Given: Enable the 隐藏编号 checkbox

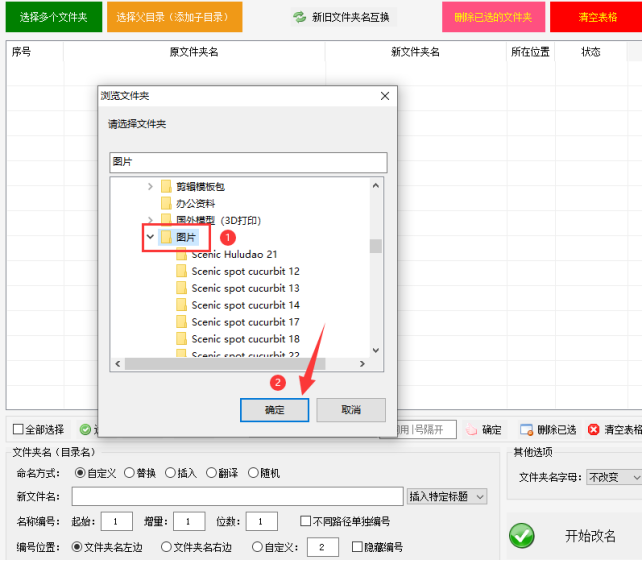Looking at the screenshot, I should pyautogui.click(x=357, y=547).
